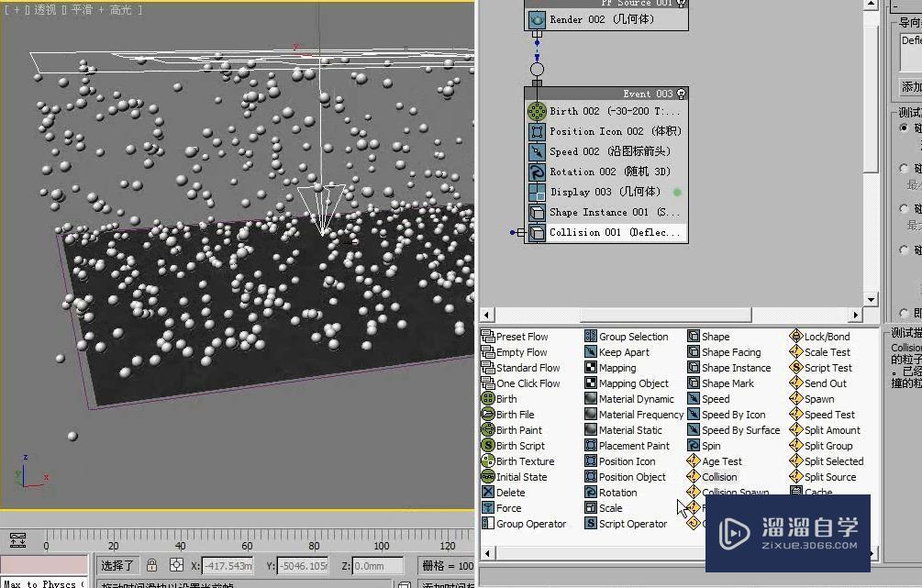This screenshot has height=588, width=922.
Task: Click the event input circle connector
Action: point(537,70)
